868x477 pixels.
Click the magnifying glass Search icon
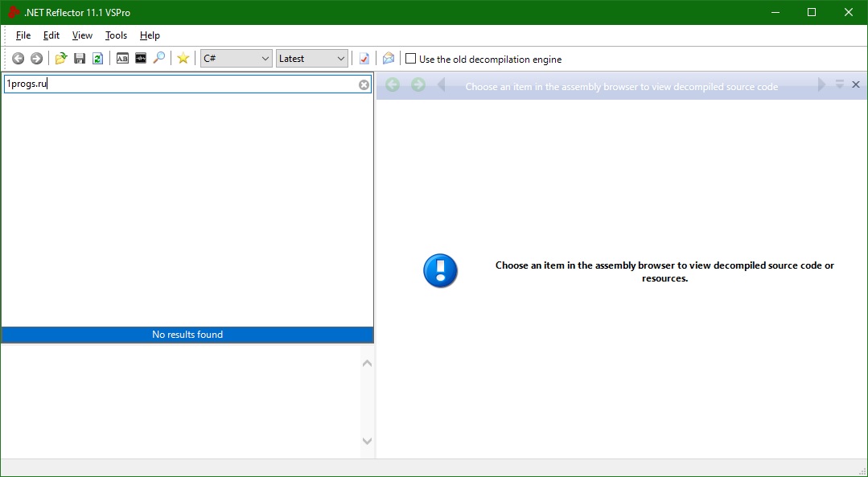tap(158, 59)
